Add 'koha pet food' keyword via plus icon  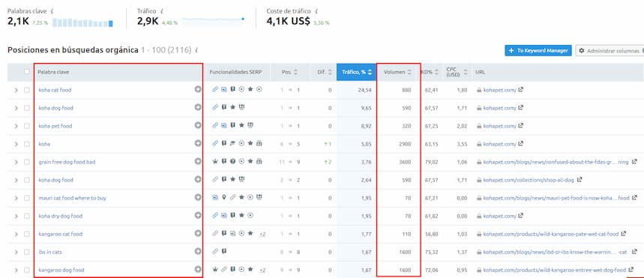click(x=198, y=126)
